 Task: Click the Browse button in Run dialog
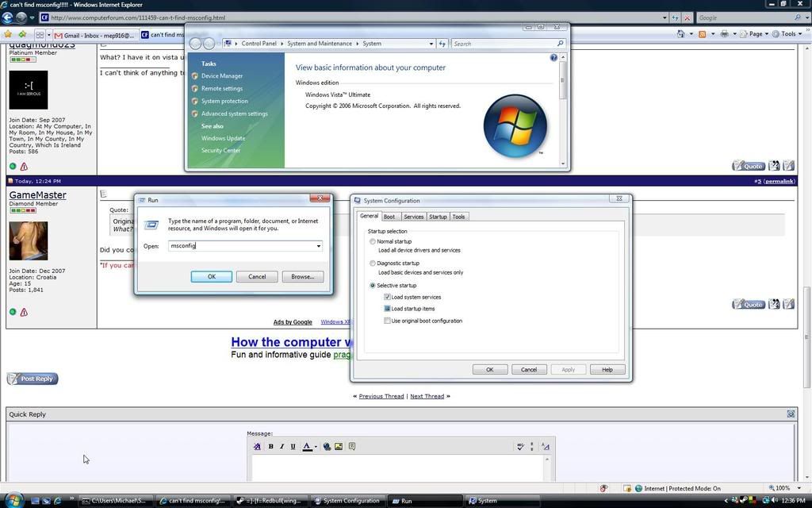(302, 276)
